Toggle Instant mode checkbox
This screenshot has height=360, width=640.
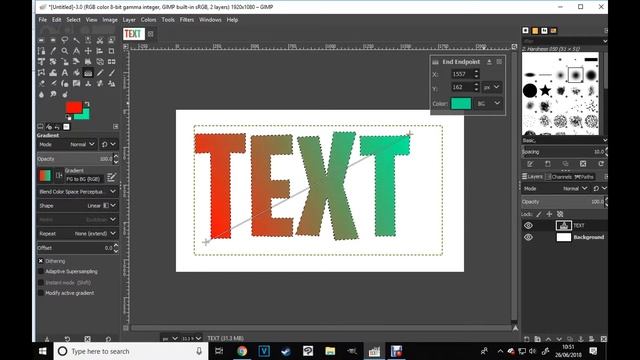pos(41,282)
